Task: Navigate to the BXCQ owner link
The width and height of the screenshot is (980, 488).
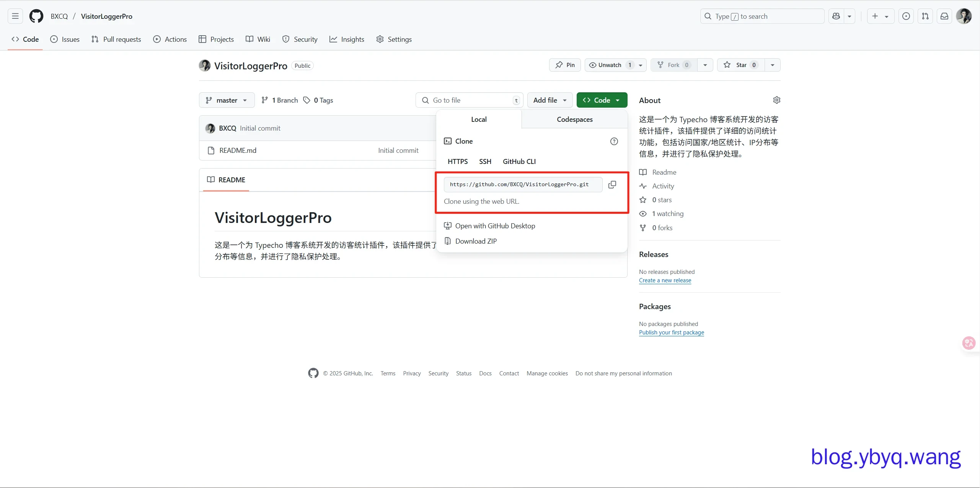Action: tap(59, 16)
